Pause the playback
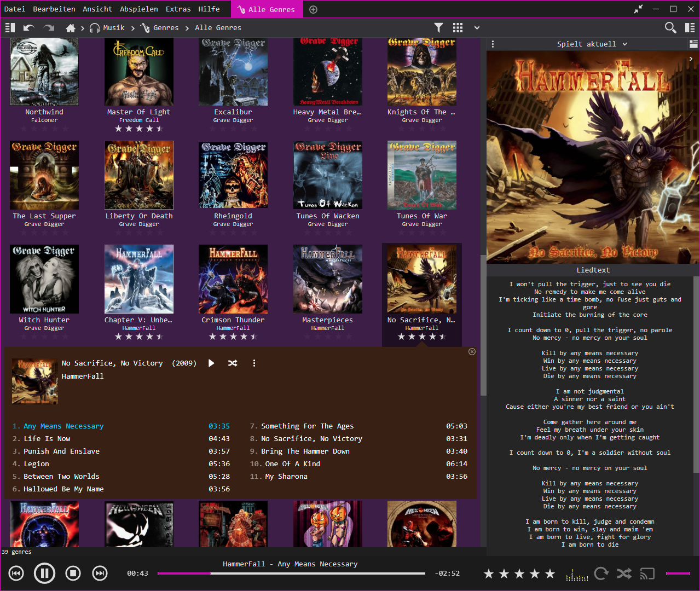The height and width of the screenshot is (591, 700). coord(44,573)
